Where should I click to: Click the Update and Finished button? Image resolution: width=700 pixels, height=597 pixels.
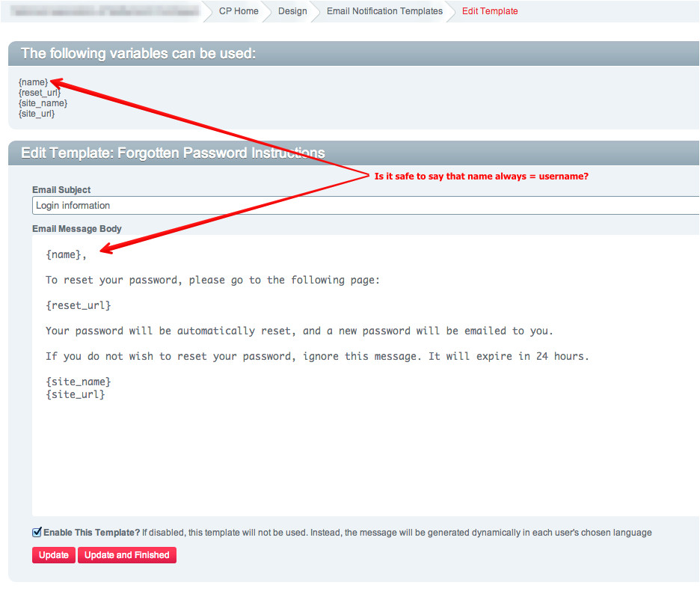pos(127,555)
